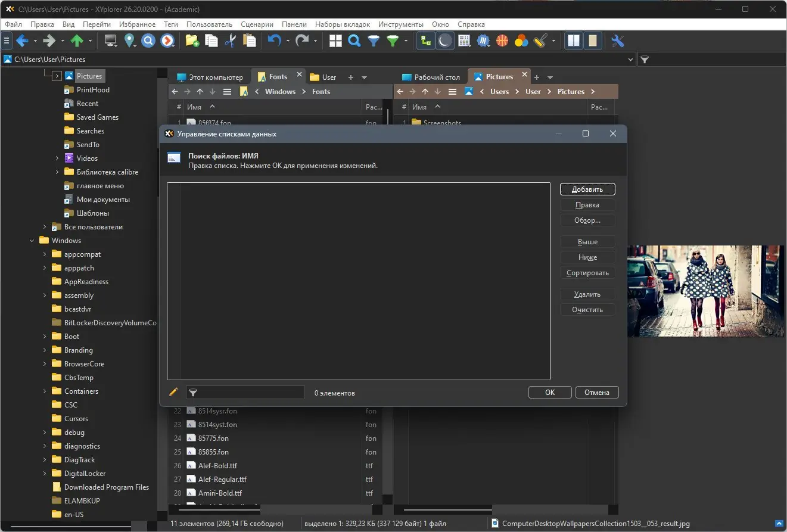Confirm the dialog with OK

[x=550, y=393]
